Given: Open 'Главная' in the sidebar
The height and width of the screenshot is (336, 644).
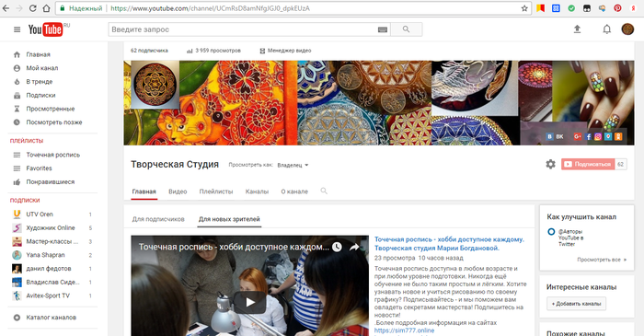Looking at the screenshot, I should [x=38, y=54].
